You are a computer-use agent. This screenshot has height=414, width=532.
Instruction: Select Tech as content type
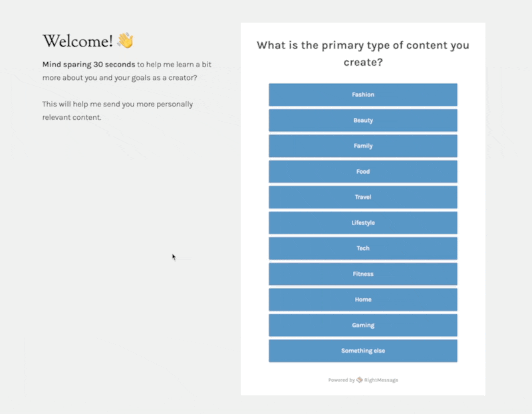coord(362,248)
